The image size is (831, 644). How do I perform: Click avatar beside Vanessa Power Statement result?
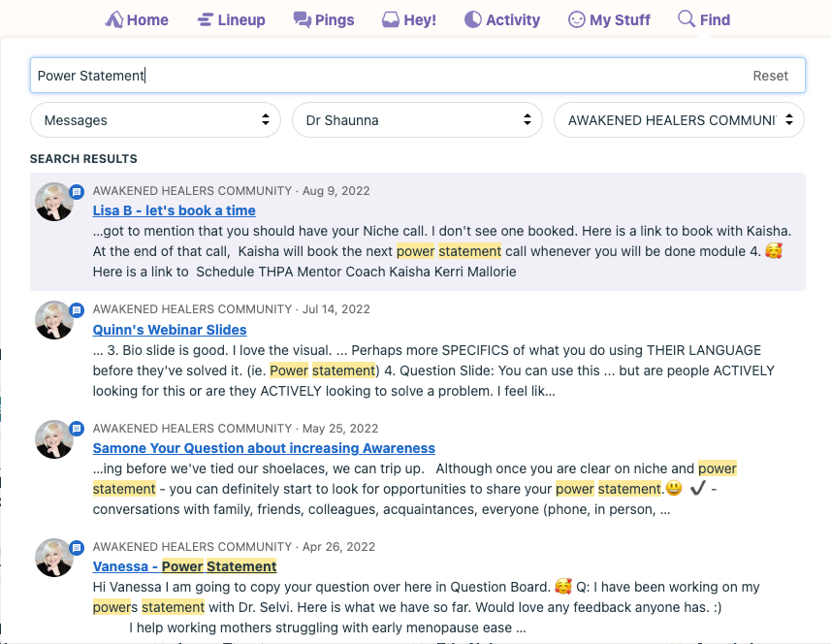point(53,558)
